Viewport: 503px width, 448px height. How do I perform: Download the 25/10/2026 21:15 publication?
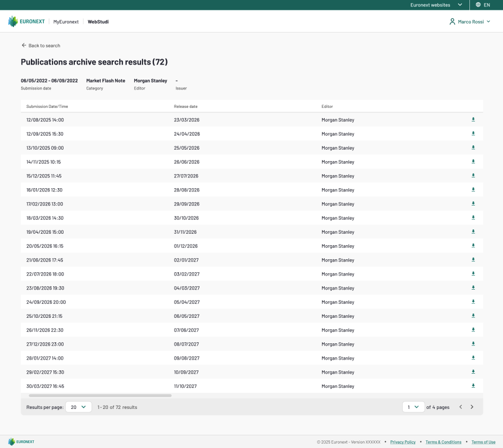click(473, 316)
